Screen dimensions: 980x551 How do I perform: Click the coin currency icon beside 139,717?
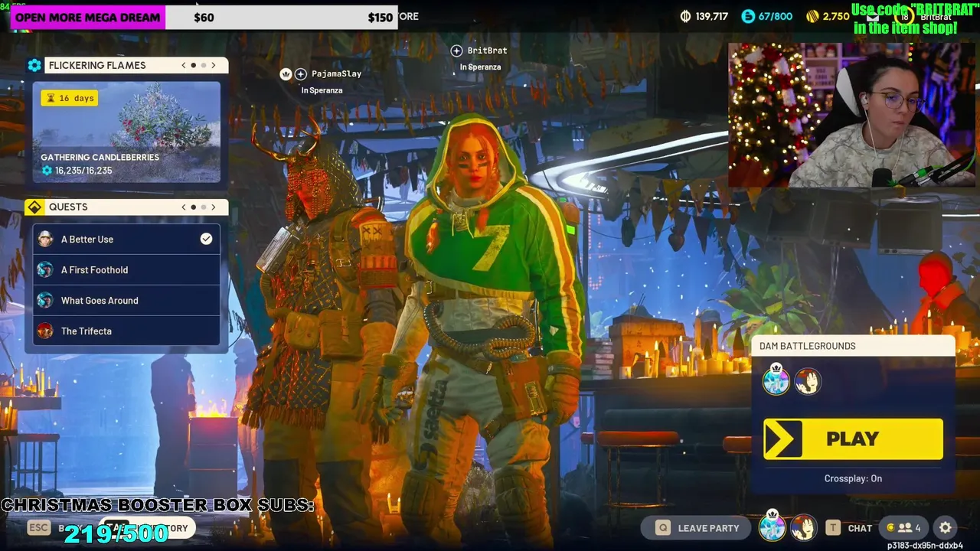(685, 16)
